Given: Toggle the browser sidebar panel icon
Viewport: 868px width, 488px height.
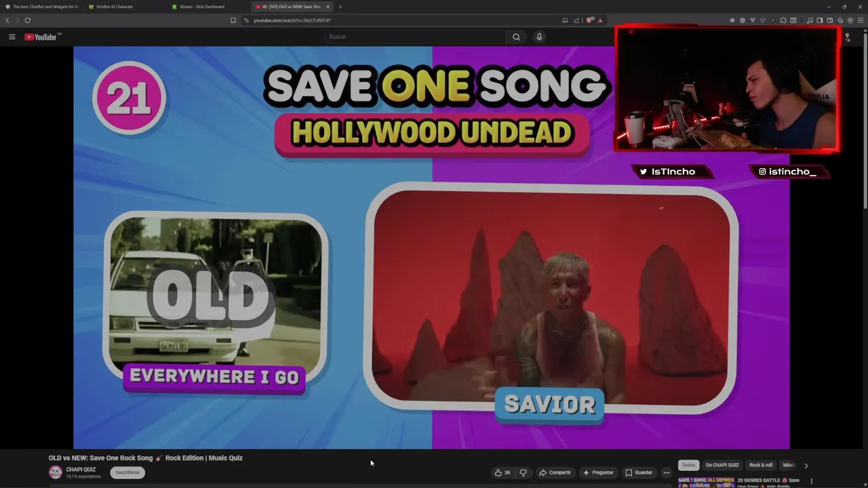Looking at the screenshot, I should coord(820,20).
